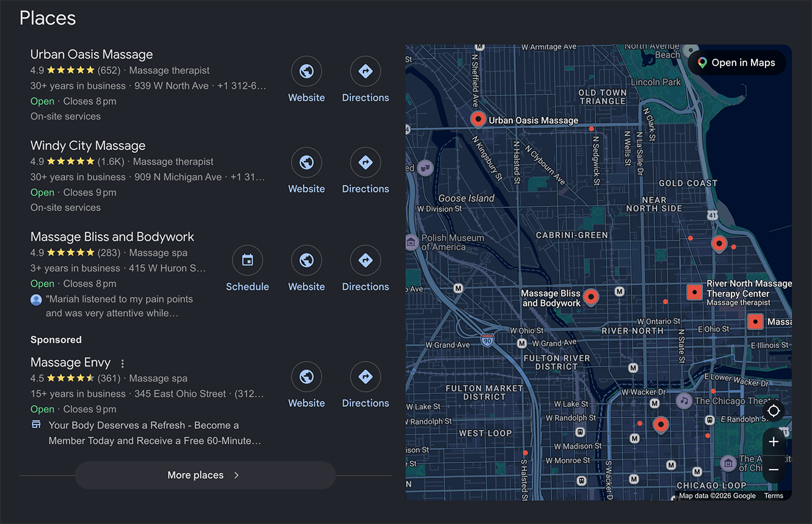Open Massage Envy sponsored listing title

(70, 362)
